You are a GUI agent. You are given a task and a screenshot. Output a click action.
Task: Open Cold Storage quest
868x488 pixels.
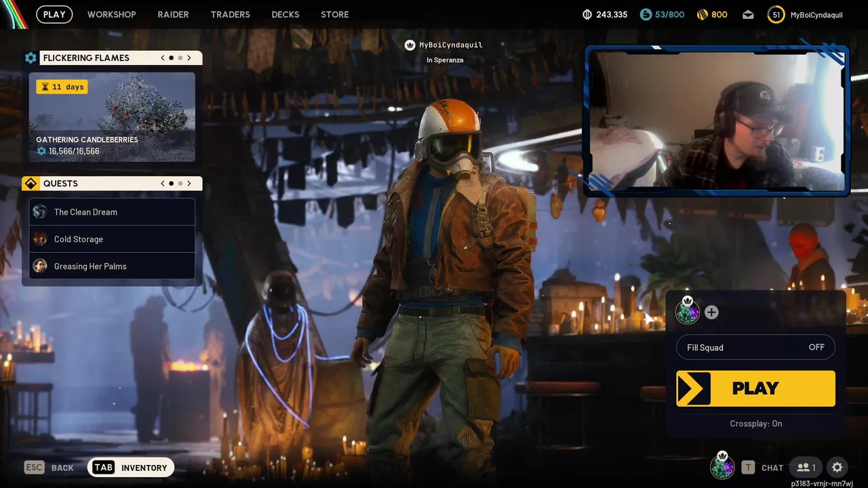[112, 239]
